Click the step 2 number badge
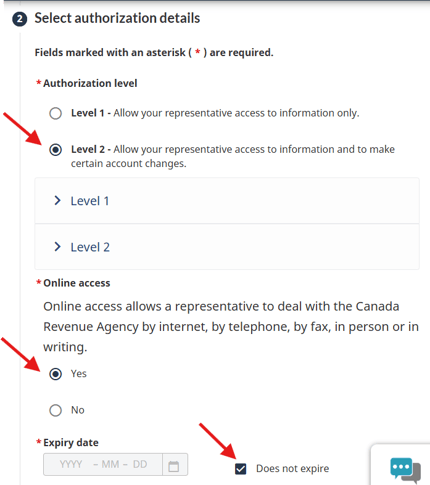The height and width of the screenshot is (485, 430). (20, 19)
